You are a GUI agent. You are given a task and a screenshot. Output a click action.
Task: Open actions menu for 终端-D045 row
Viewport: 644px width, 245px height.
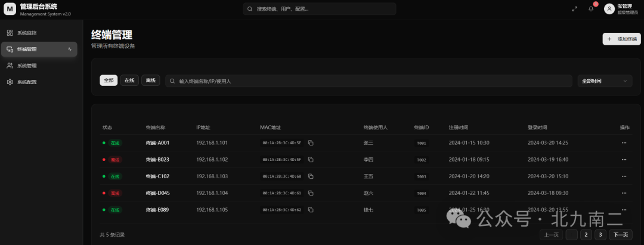pyautogui.click(x=624, y=193)
